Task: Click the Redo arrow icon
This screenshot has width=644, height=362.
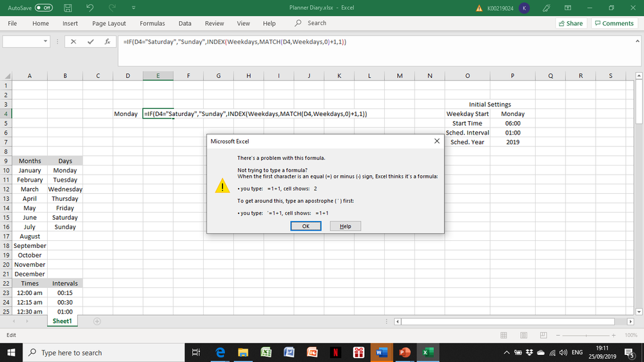Action: pyautogui.click(x=112, y=8)
